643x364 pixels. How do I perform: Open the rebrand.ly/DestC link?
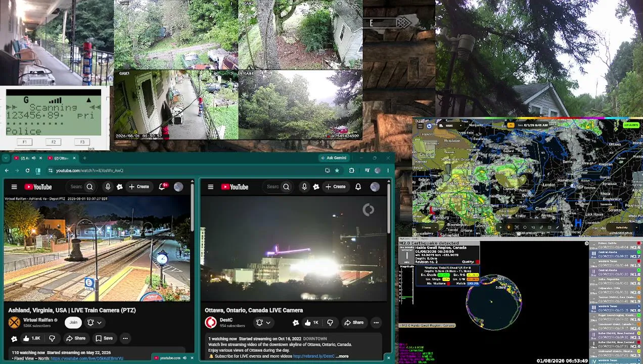click(x=313, y=356)
